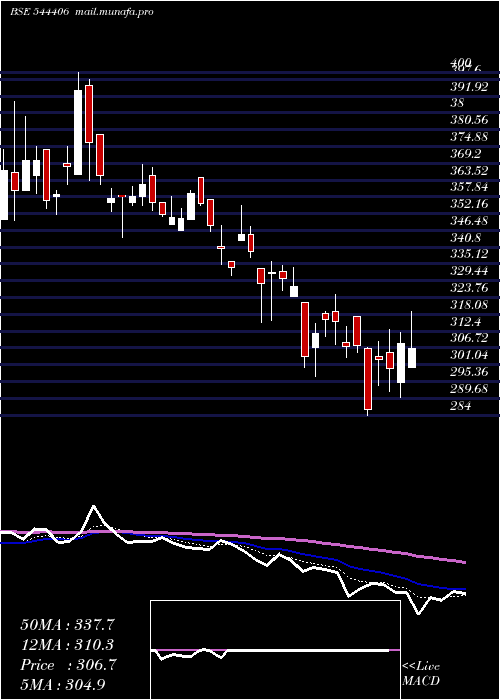This screenshot has height=700, width=500.
Task: Click the '12MA : 310.3' readout
Action: (x=67, y=645)
